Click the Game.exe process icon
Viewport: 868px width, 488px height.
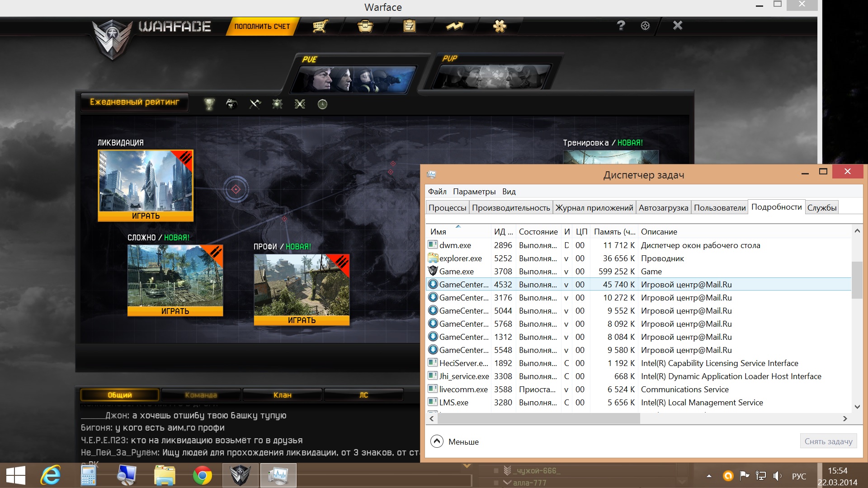click(433, 271)
